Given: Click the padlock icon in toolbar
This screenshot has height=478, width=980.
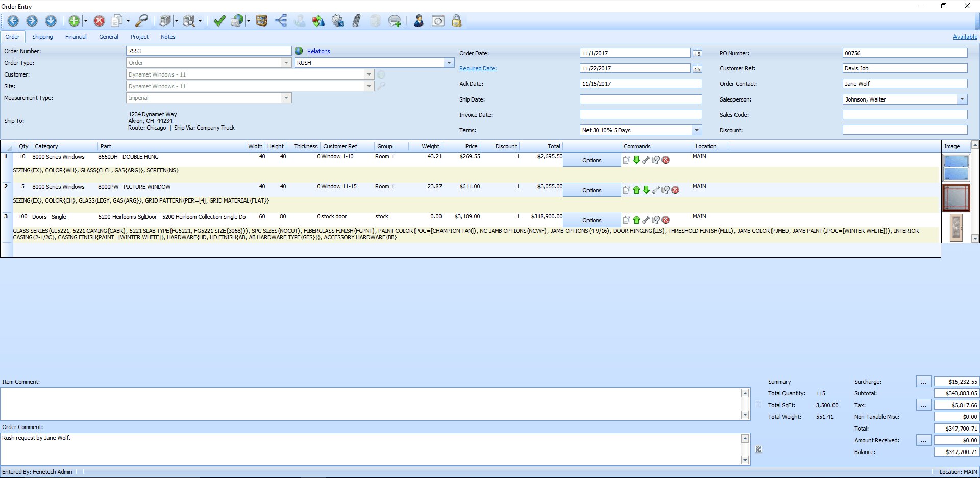Looking at the screenshot, I should tap(457, 21).
